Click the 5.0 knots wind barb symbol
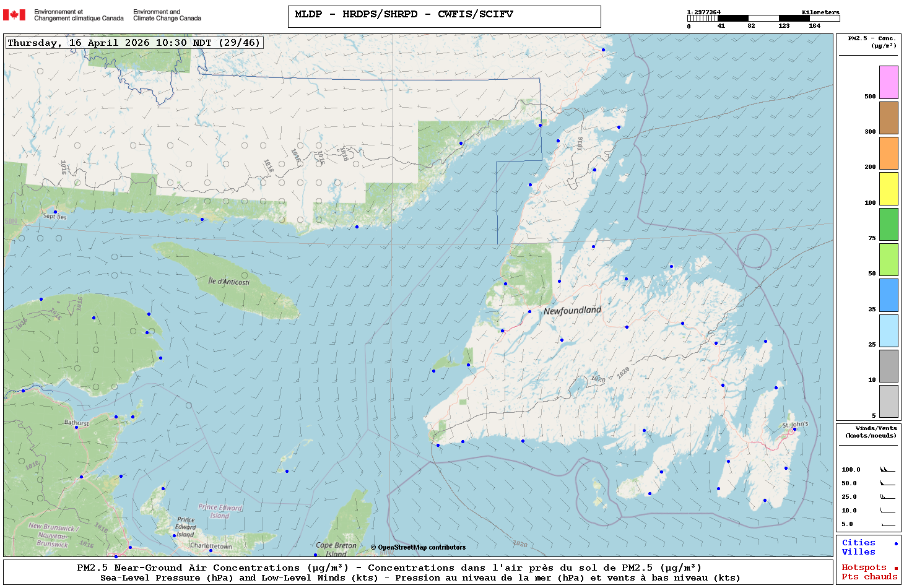 (x=887, y=524)
